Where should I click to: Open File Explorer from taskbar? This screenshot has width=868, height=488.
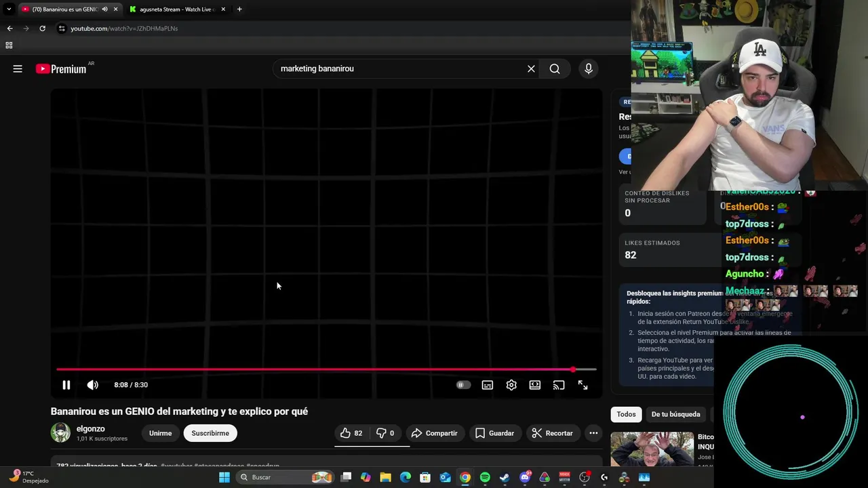point(385,477)
